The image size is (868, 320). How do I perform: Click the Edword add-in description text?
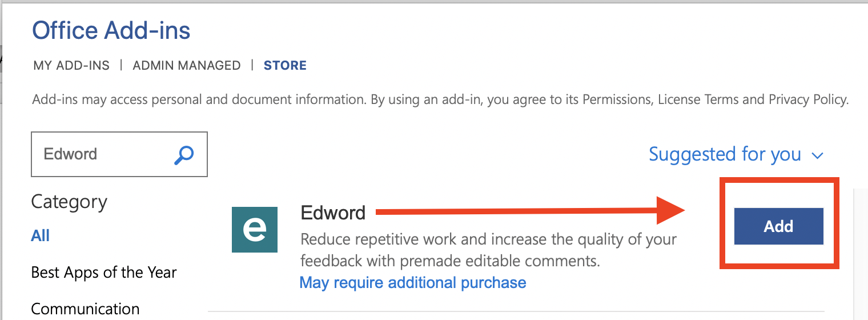click(488, 250)
